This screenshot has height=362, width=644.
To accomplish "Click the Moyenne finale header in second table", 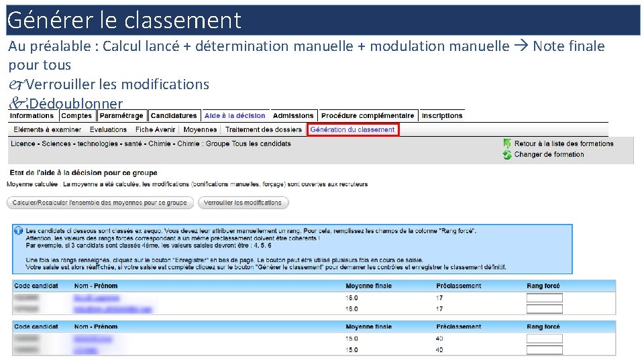I will tap(368, 326).
